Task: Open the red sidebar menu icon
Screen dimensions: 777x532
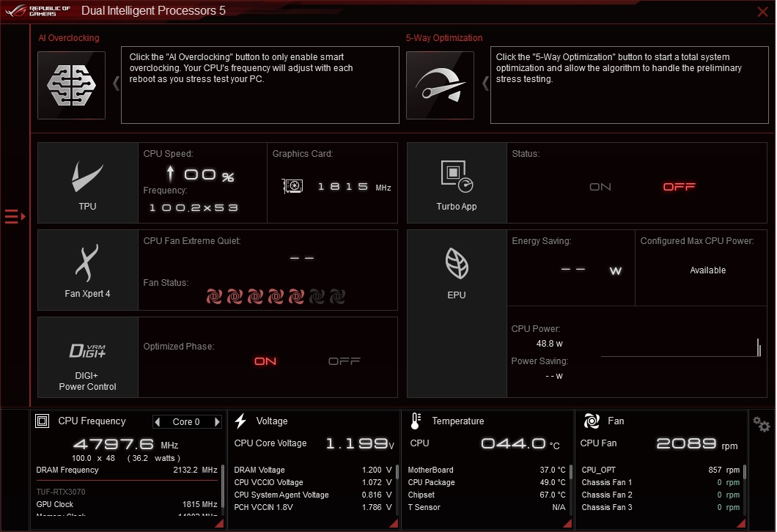Action: click(15, 216)
